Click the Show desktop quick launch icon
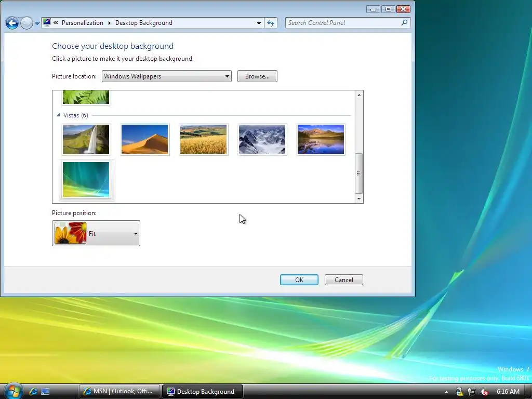This screenshot has width=532, height=399. pos(45,391)
